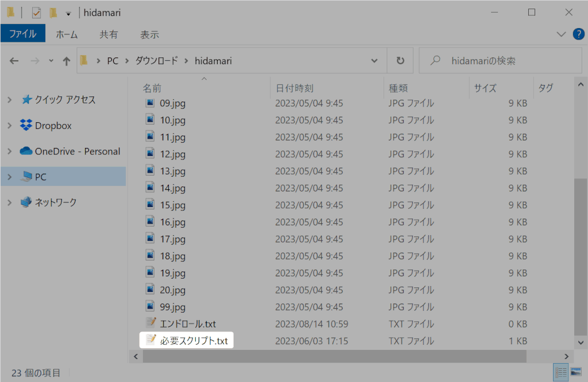Open the address bar dropdown arrow
This screenshot has height=382, width=588.
click(374, 60)
